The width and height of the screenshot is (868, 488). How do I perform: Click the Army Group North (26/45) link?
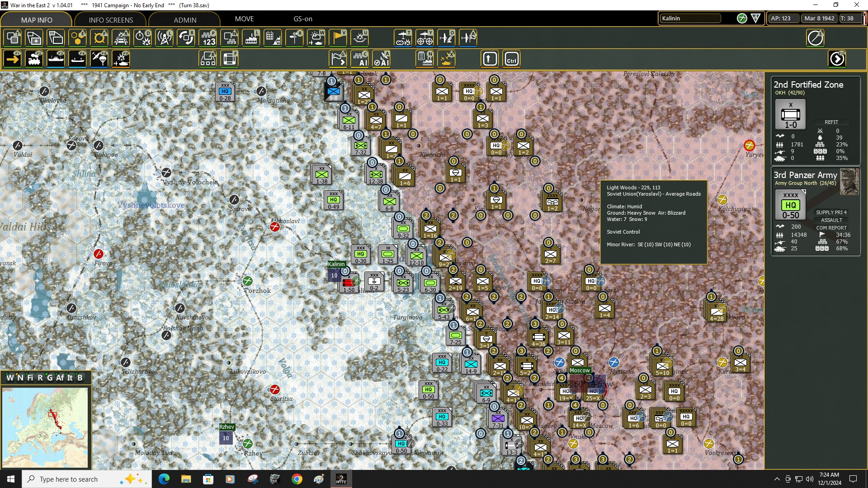[805, 183]
